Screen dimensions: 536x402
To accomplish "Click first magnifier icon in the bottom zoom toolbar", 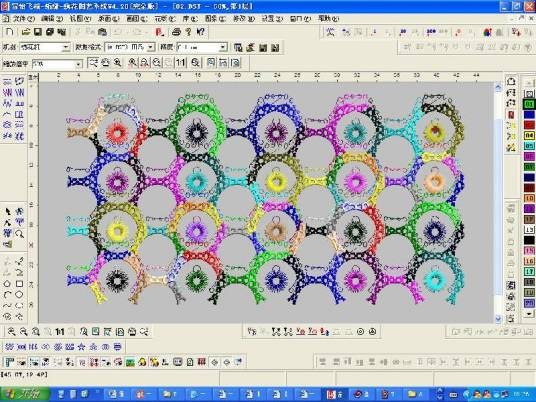I will [11, 331].
